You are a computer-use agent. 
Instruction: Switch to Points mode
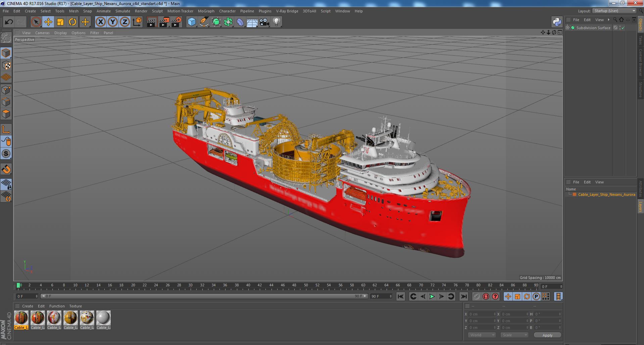6,90
